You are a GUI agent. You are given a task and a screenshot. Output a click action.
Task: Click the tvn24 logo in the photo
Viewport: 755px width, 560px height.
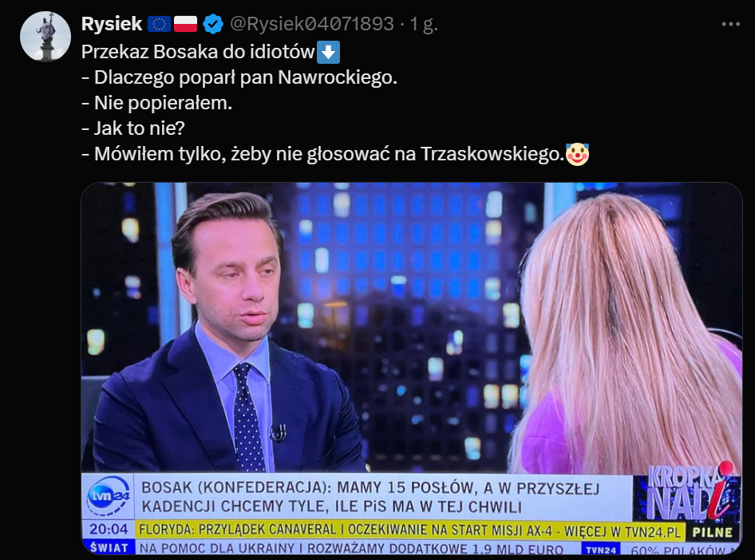[109, 495]
